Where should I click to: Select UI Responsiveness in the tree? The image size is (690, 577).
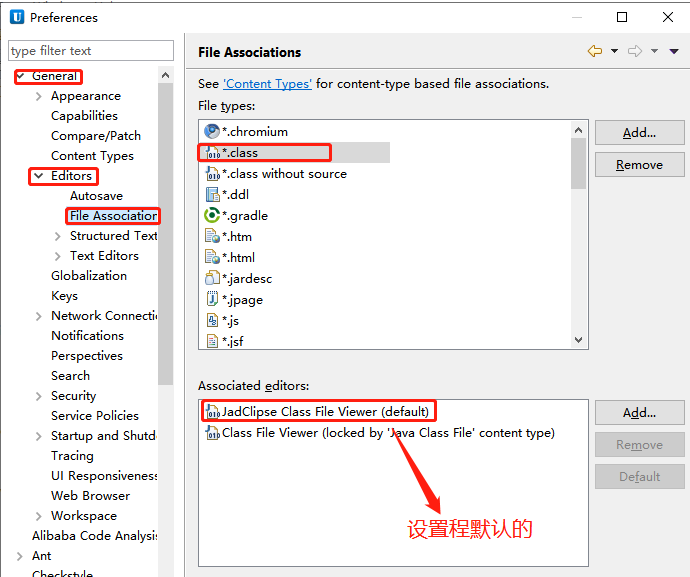(x=104, y=476)
